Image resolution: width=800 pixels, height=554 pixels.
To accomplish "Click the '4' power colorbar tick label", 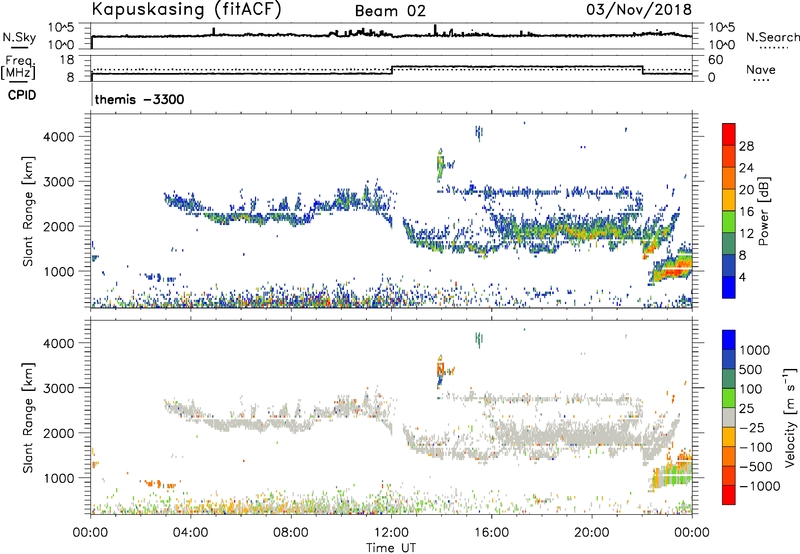I will pos(742,277).
